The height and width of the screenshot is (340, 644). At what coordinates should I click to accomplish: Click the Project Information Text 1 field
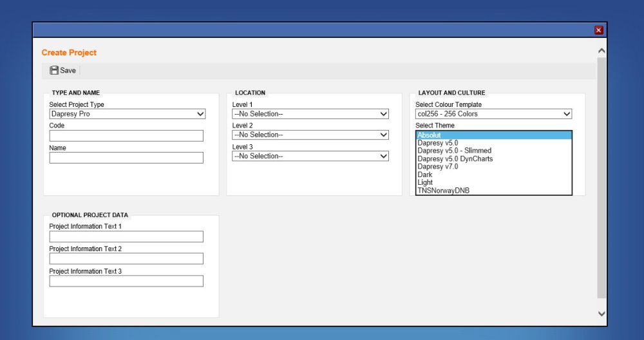click(x=126, y=236)
